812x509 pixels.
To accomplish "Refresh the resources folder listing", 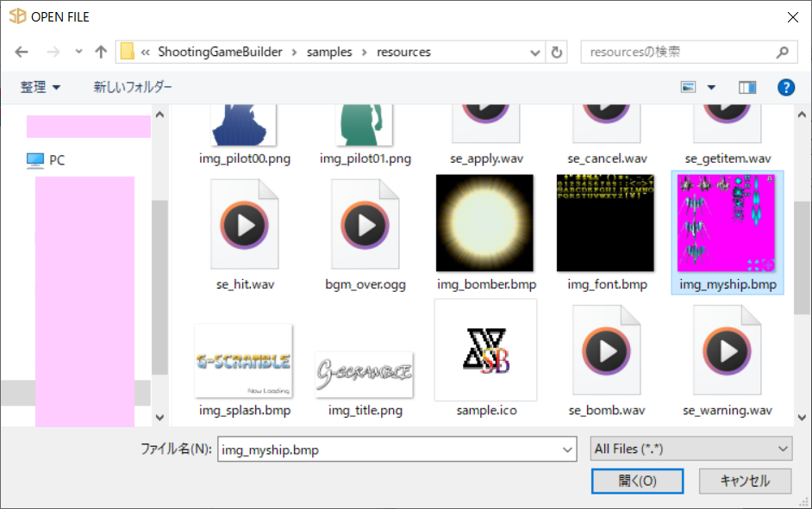I will [x=557, y=53].
